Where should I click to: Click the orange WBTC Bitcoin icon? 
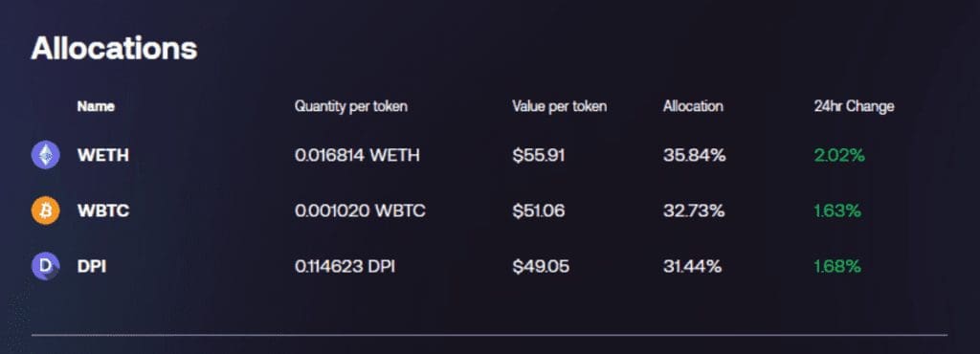pyautogui.click(x=46, y=210)
